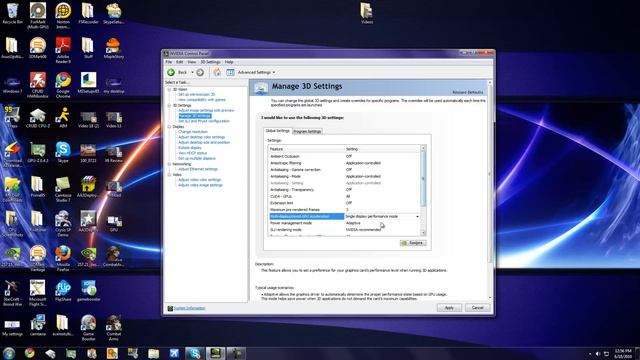The image size is (640, 360).
Task: Click the Apply button
Action: (x=449, y=308)
